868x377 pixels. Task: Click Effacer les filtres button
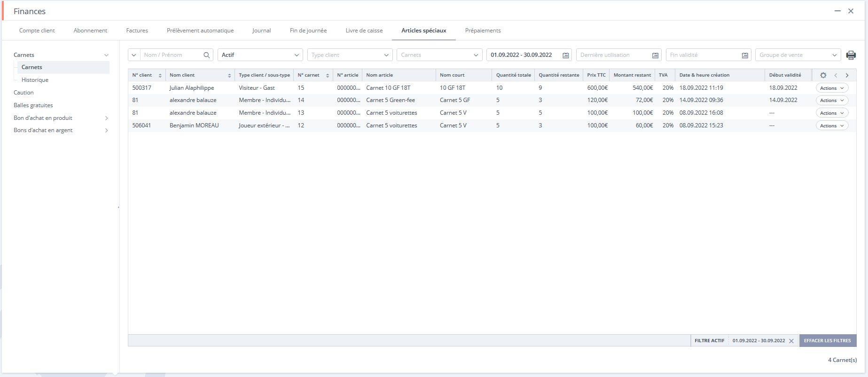pyautogui.click(x=828, y=341)
